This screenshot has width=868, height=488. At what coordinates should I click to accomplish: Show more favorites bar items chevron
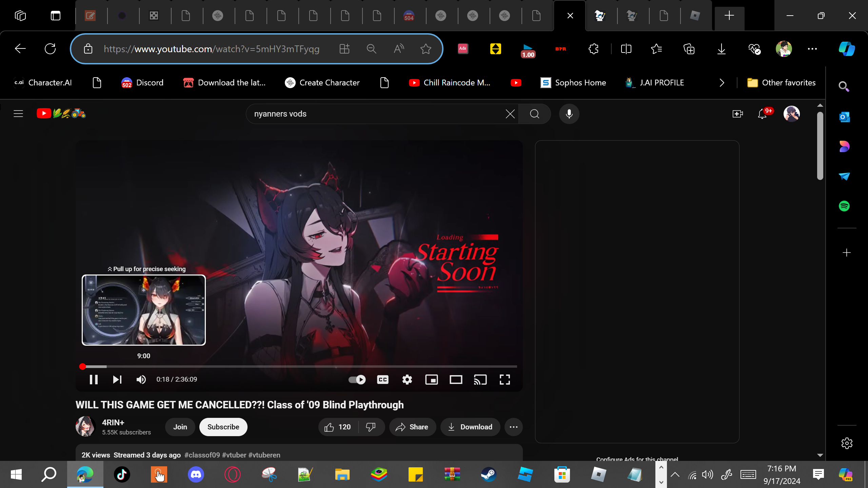722,83
